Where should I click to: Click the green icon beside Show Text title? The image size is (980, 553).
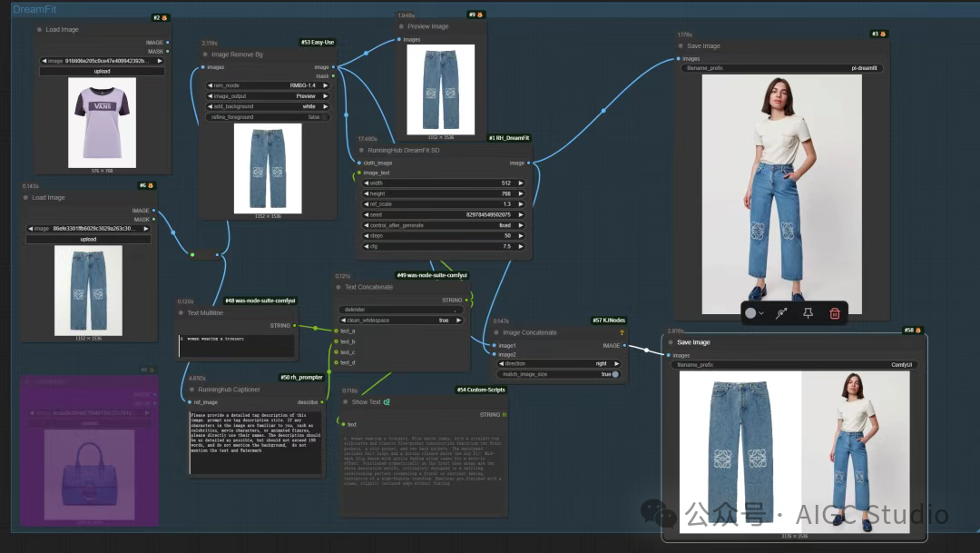[387, 401]
